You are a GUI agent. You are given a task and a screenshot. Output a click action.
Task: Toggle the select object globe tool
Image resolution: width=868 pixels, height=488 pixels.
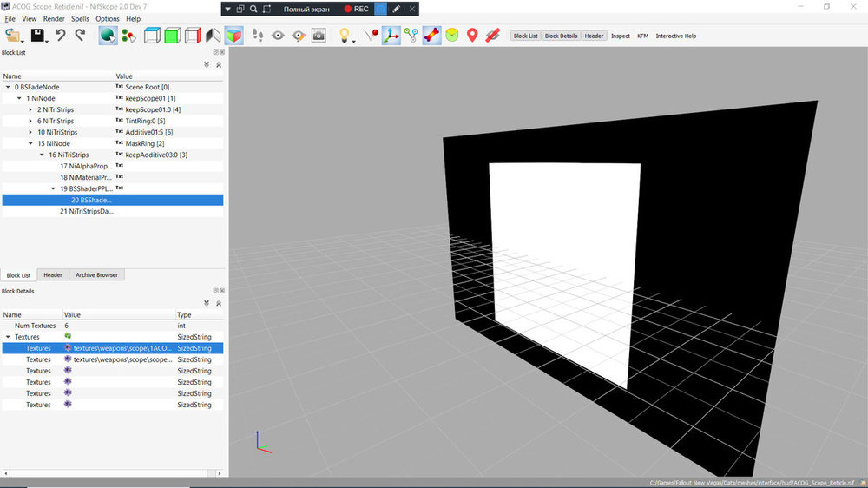click(108, 36)
